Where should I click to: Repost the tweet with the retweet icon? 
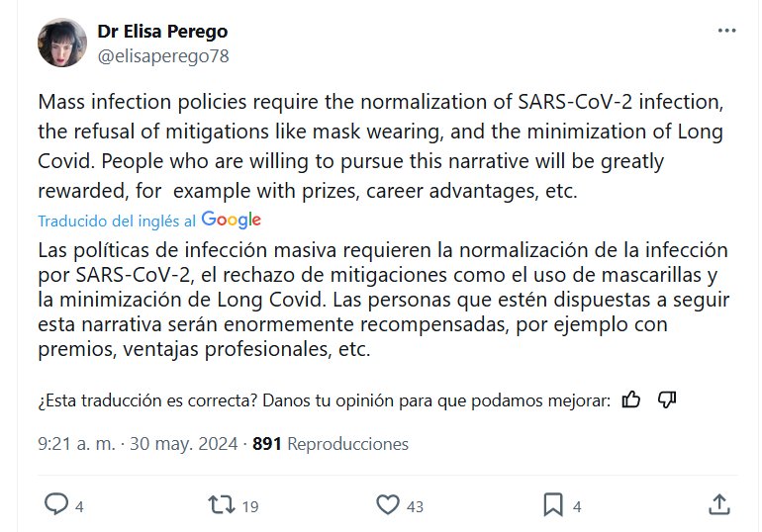[x=220, y=505]
